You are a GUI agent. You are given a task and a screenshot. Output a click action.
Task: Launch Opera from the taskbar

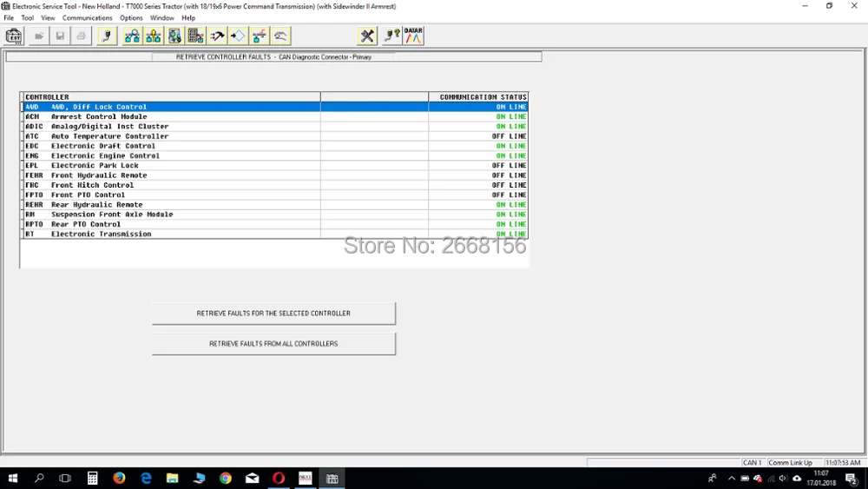point(279,478)
